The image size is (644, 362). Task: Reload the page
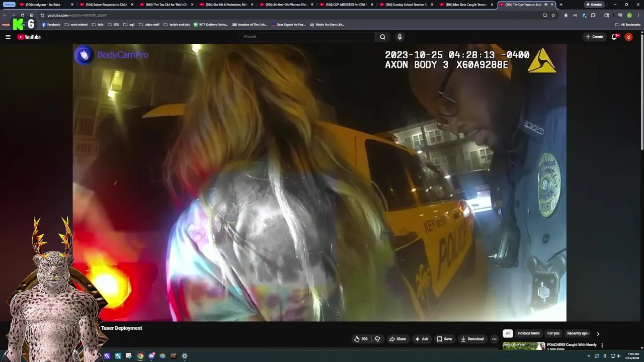22,15
